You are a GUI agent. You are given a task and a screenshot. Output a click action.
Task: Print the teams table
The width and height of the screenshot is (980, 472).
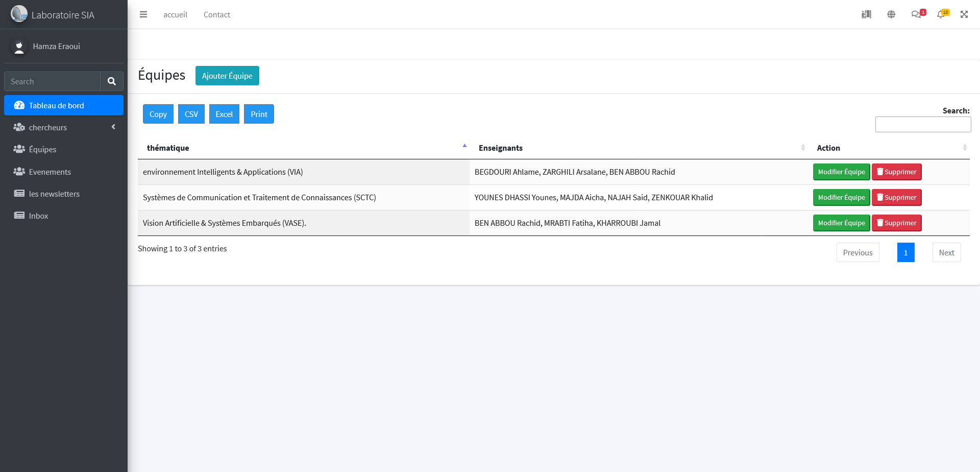point(259,114)
